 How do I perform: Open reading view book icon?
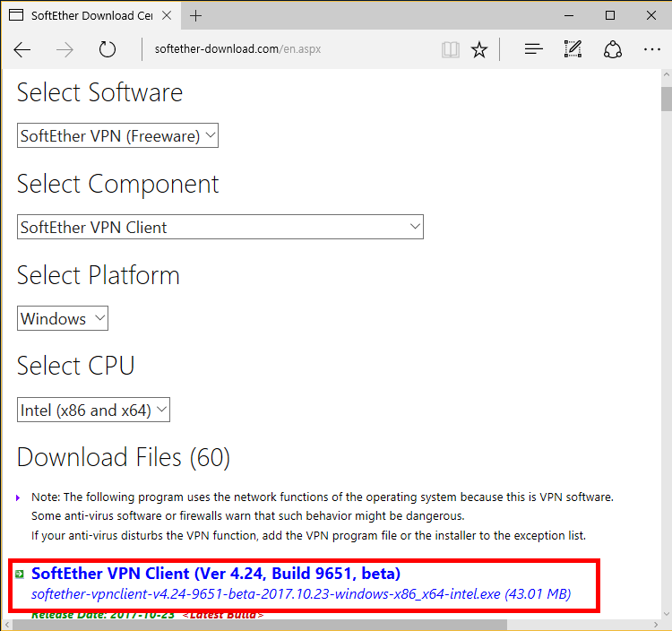451,49
